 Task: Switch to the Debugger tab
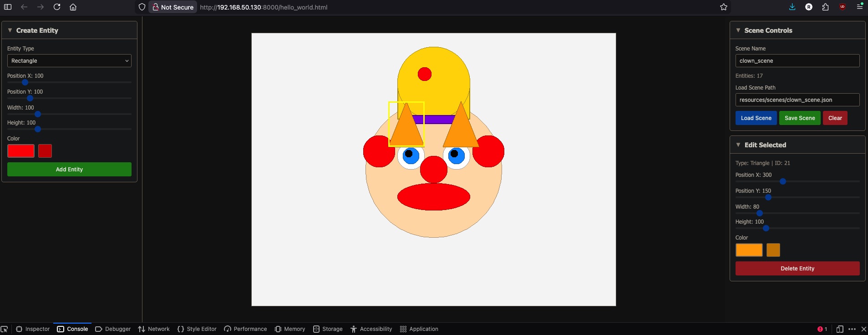coord(113,329)
